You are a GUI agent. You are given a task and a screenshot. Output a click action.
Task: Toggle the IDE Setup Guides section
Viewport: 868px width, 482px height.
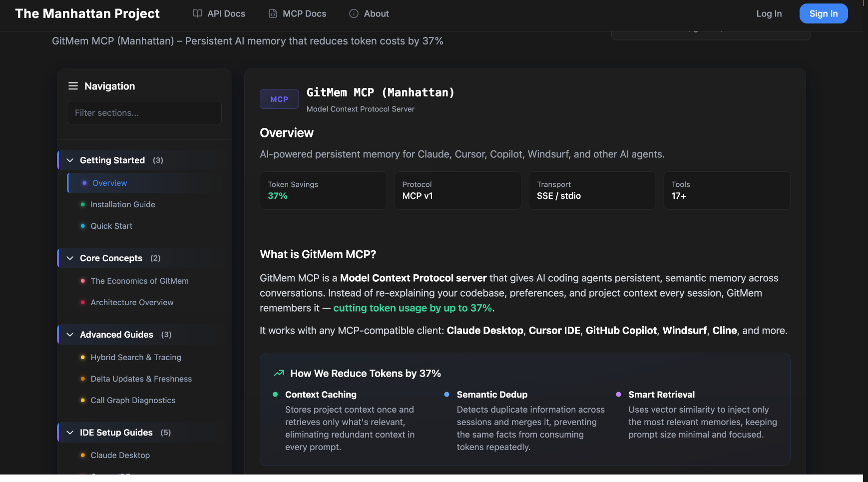[x=70, y=433]
